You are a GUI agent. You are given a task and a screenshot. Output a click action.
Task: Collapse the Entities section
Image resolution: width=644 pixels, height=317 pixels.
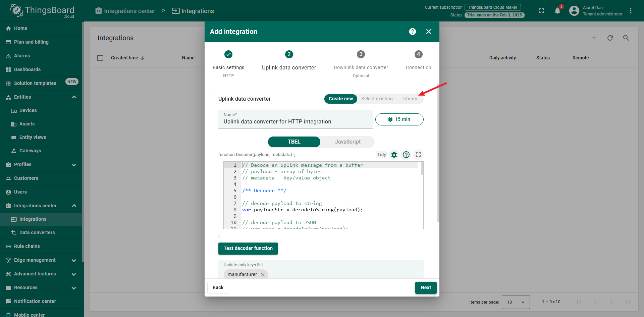click(x=74, y=97)
